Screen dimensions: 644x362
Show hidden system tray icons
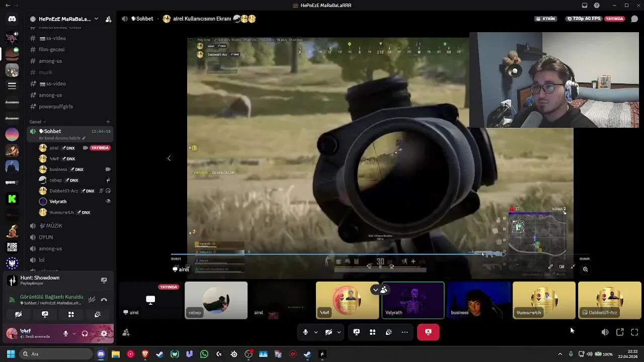(560, 354)
